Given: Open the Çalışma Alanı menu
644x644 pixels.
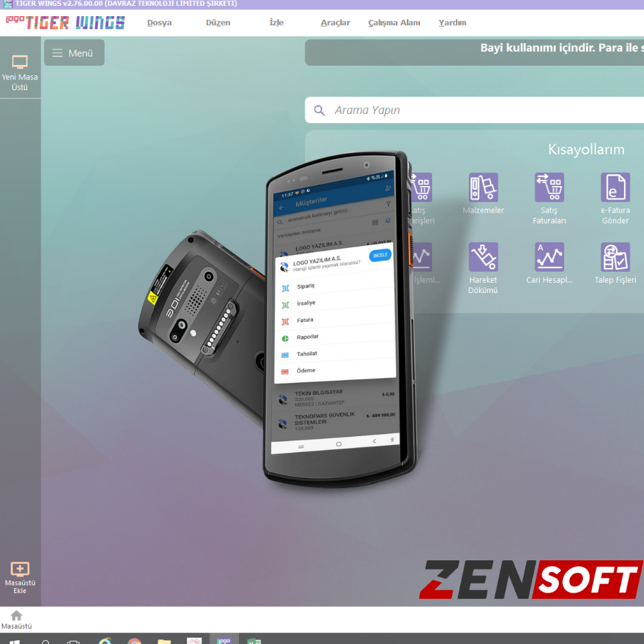Looking at the screenshot, I should [x=393, y=23].
